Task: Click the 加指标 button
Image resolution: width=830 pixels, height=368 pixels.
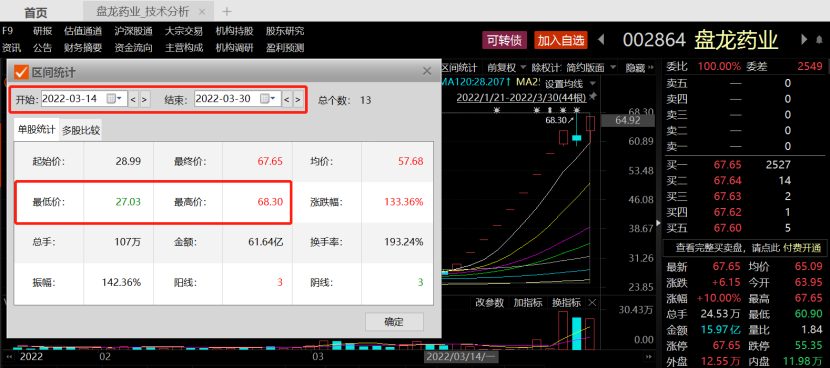Action: click(x=528, y=303)
